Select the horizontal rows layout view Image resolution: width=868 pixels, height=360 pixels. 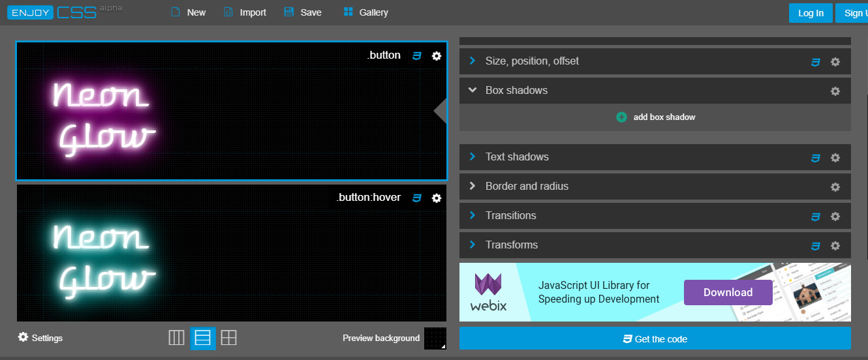(203, 338)
